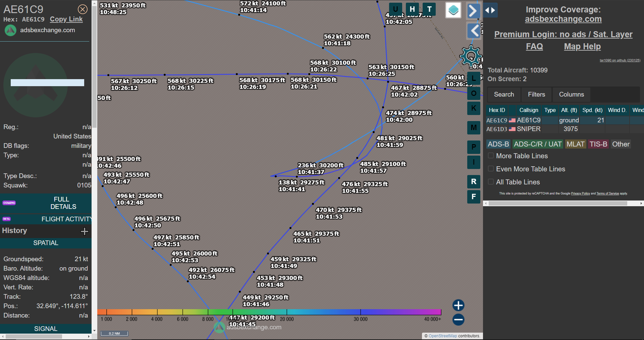
Task: Open the adsbexchange.com coverage link
Action: click(x=563, y=19)
